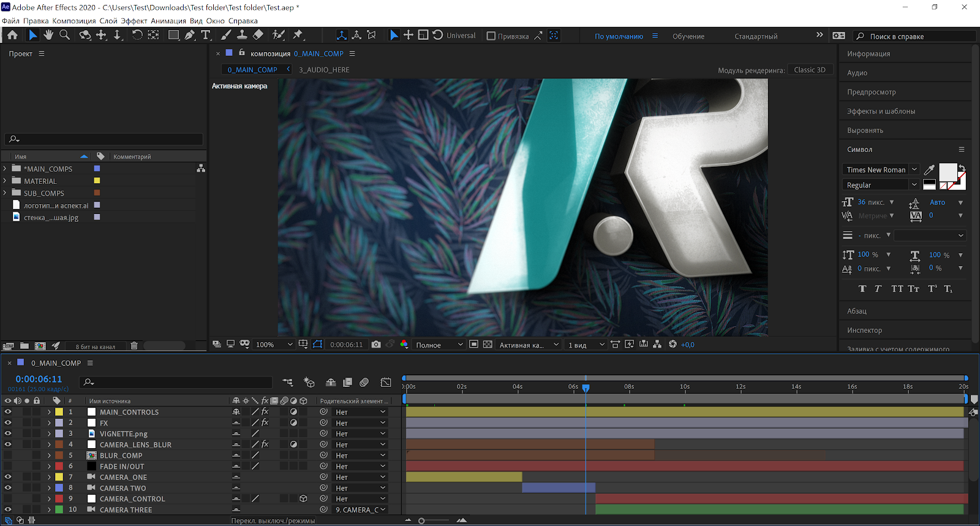Click the snapshot camera icon
Screen dimensions: 980x526
click(x=376, y=345)
